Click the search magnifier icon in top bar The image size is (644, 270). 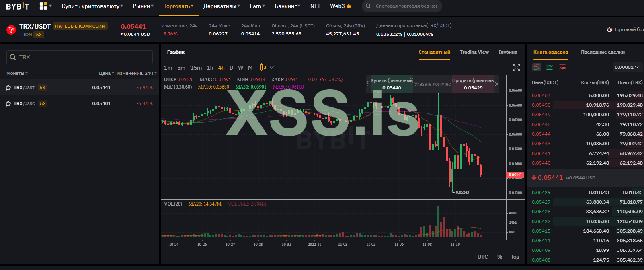[x=368, y=6]
